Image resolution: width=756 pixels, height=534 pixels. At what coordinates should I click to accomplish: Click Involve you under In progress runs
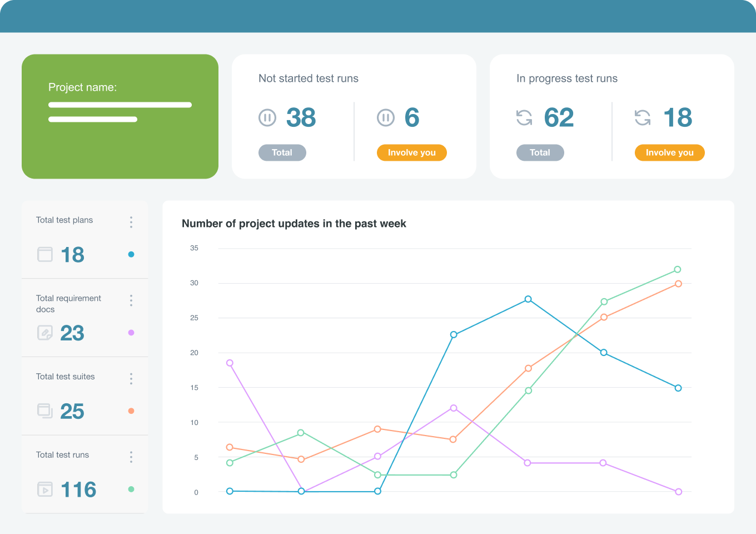[x=670, y=152]
